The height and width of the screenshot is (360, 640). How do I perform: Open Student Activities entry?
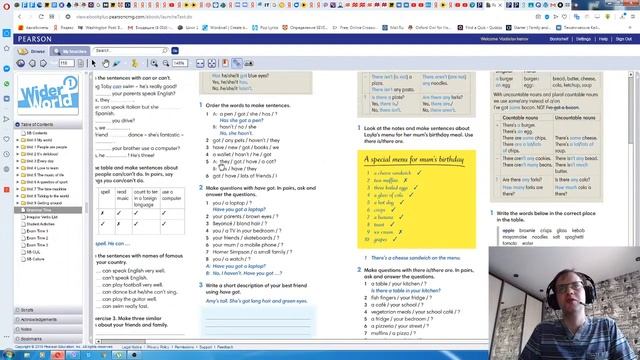click(40, 224)
